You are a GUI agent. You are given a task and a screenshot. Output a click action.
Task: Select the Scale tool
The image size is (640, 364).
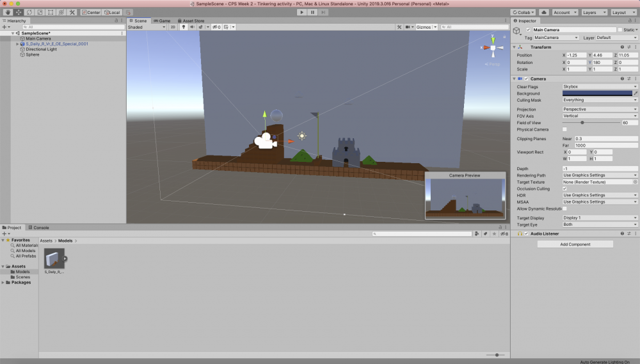click(40, 12)
